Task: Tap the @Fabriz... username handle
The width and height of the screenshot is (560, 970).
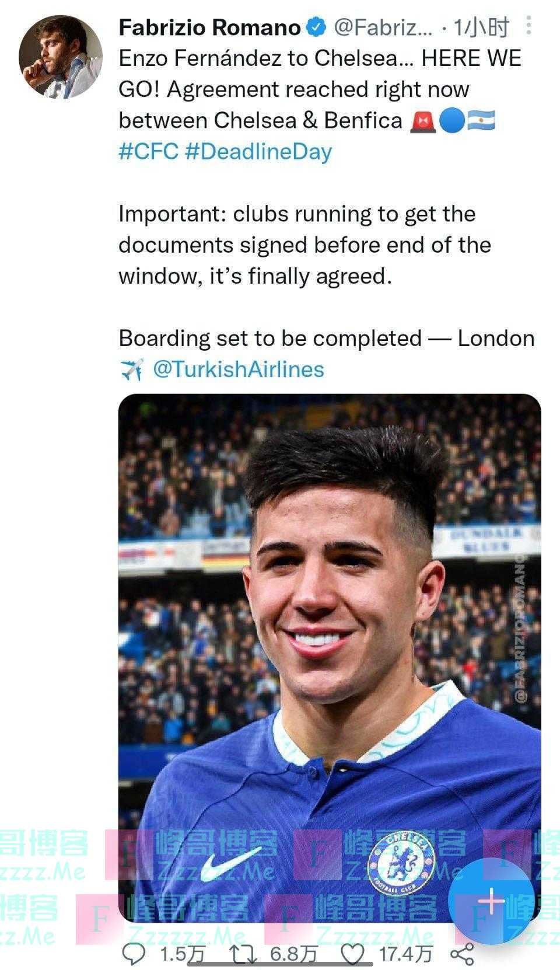Action: (x=383, y=27)
